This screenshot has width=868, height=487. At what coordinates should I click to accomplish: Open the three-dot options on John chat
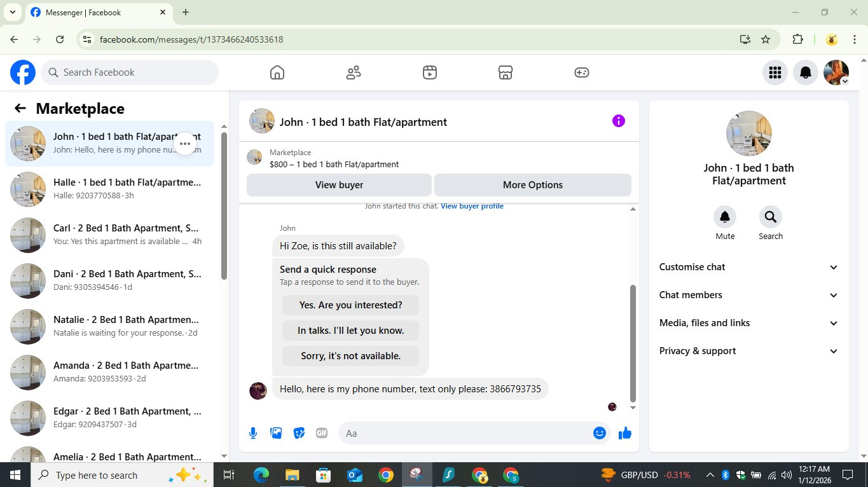(185, 144)
